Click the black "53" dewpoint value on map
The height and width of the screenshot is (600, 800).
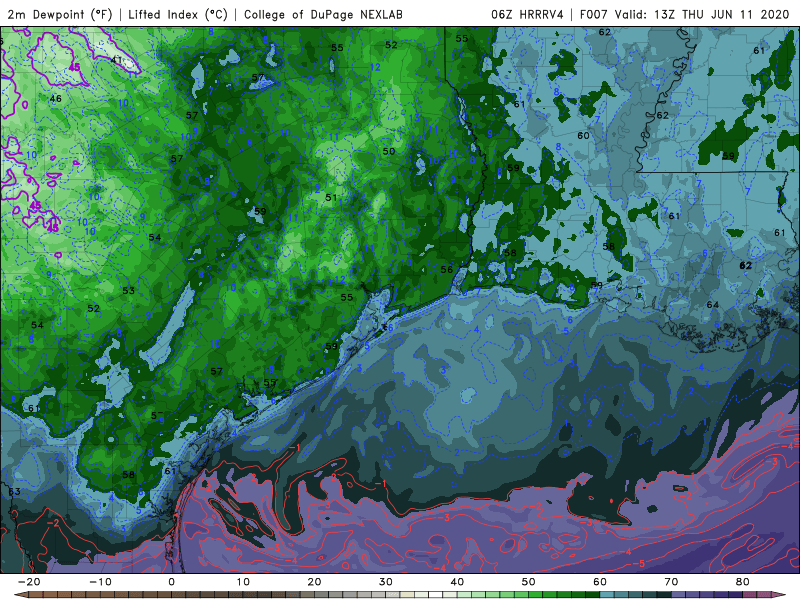129,291
